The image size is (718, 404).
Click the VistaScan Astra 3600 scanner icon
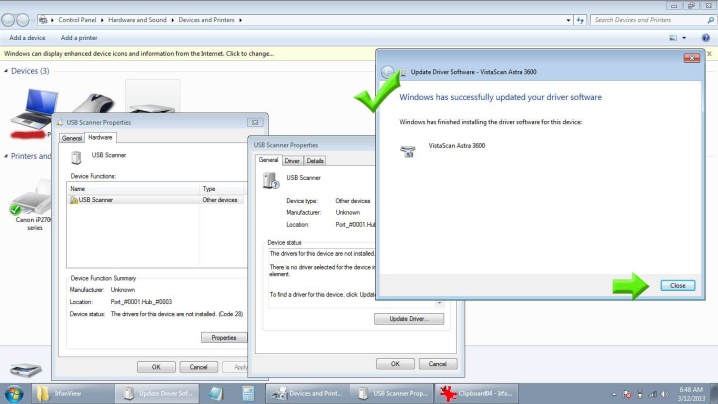pyautogui.click(x=407, y=151)
